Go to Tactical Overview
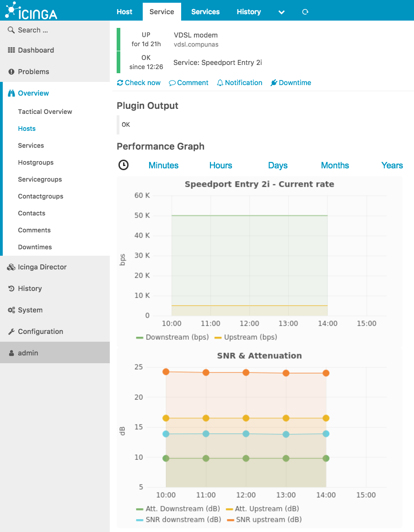The width and height of the screenshot is (414, 532). [x=45, y=112]
